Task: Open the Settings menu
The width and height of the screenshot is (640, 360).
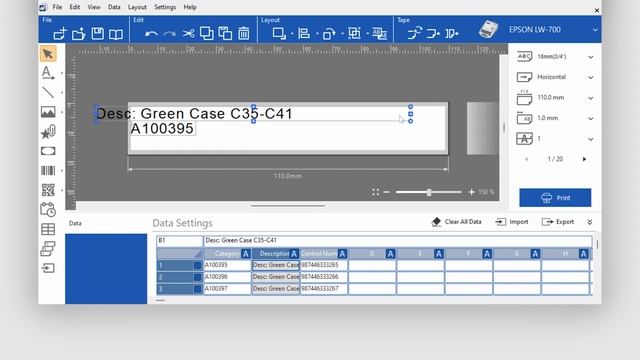Action: [165, 7]
